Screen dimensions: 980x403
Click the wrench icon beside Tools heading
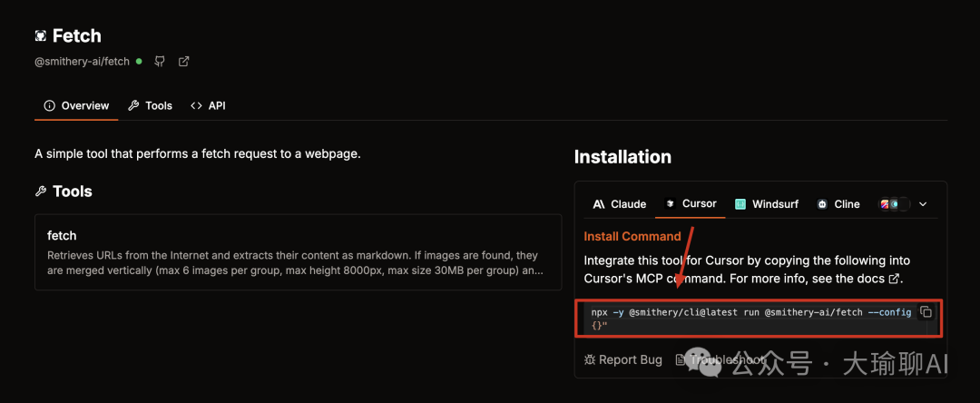[x=41, y=192]
